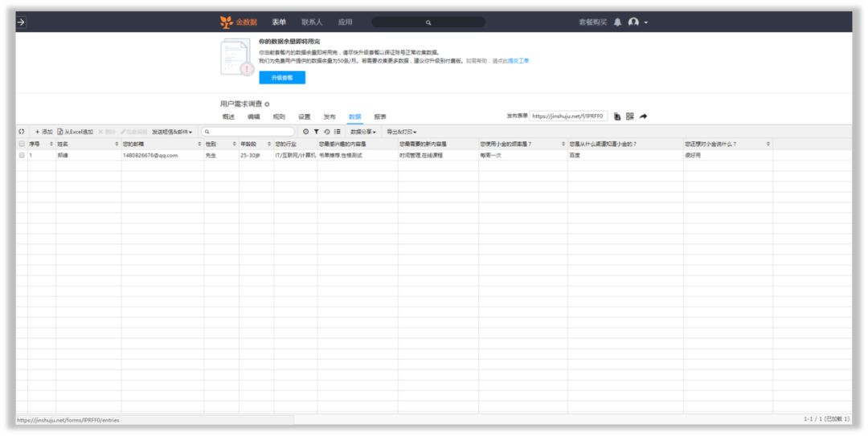Click the 金数据 logo
Screen dimensions: 868x436
click(x=239, y=22)
